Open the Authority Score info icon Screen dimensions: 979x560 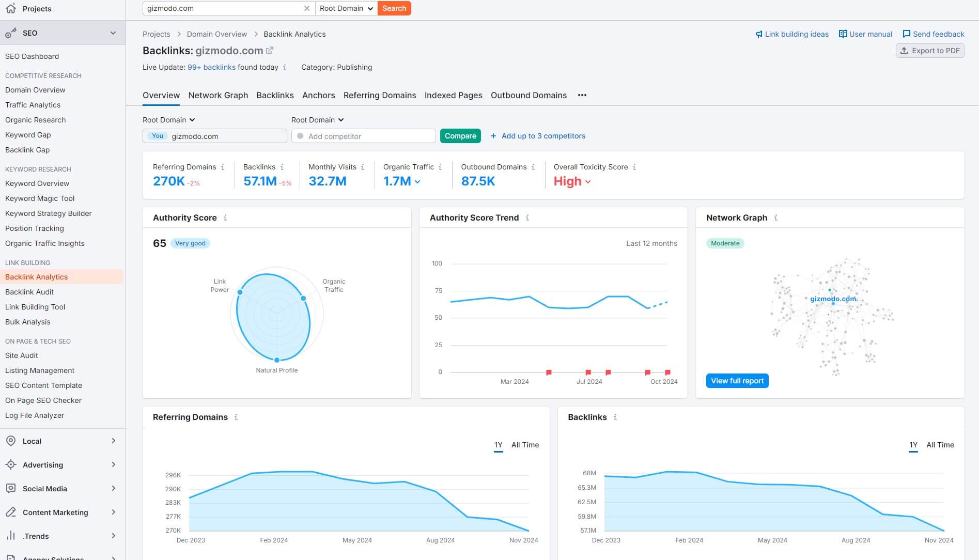coord(225,217)
